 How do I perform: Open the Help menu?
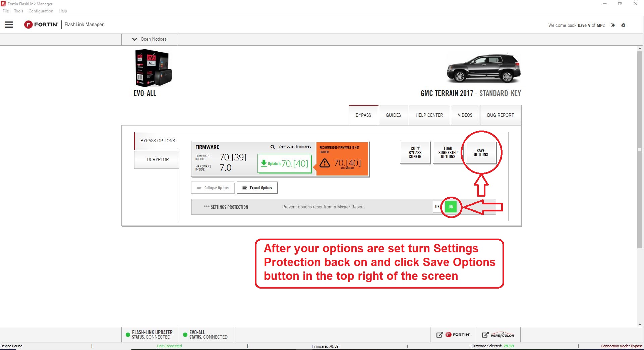click(63, 11)
